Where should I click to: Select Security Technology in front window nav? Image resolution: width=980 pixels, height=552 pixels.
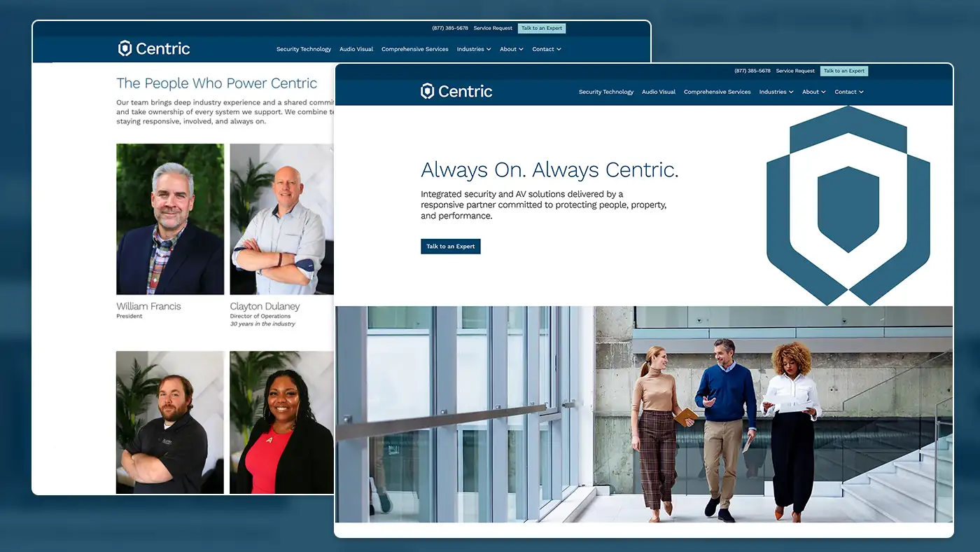click(x=606, y=92)
